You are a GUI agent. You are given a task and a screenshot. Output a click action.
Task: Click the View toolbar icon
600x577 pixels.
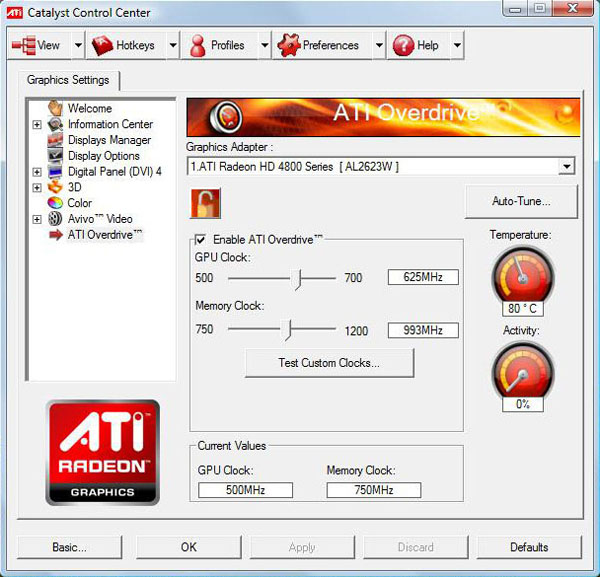[x=24, y=45]
